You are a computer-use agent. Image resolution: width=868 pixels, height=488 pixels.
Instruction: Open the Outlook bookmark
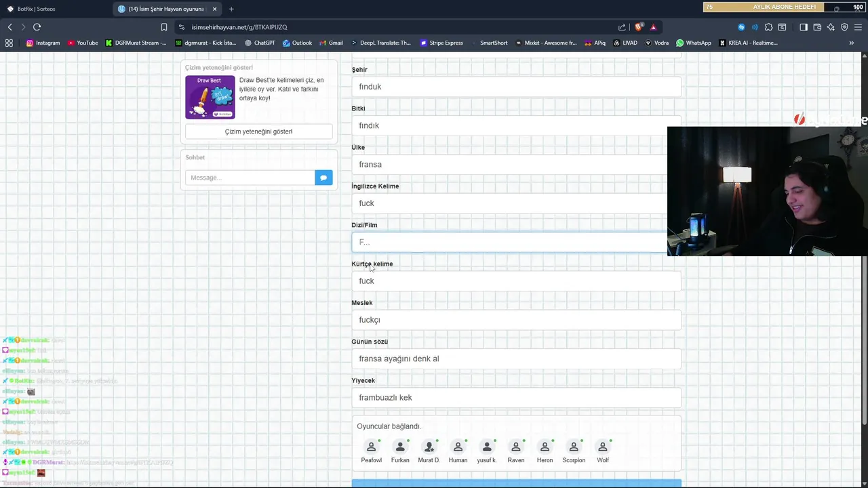coord(297,43)
